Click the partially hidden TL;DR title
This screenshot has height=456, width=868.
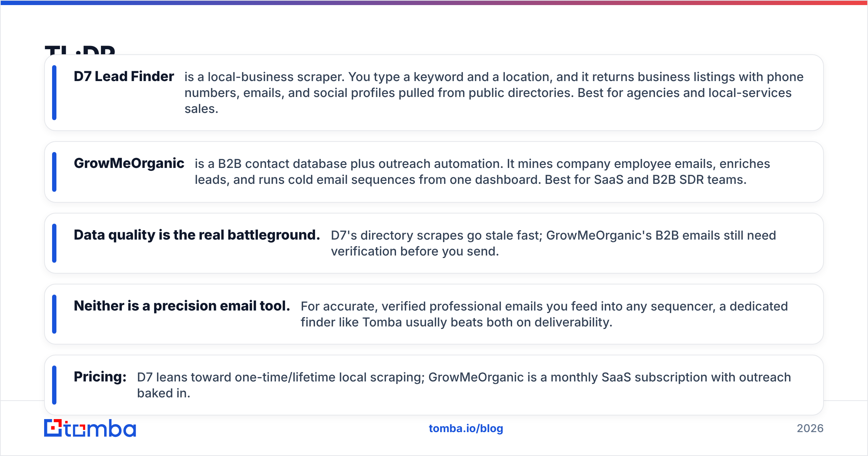coord(80,50)
